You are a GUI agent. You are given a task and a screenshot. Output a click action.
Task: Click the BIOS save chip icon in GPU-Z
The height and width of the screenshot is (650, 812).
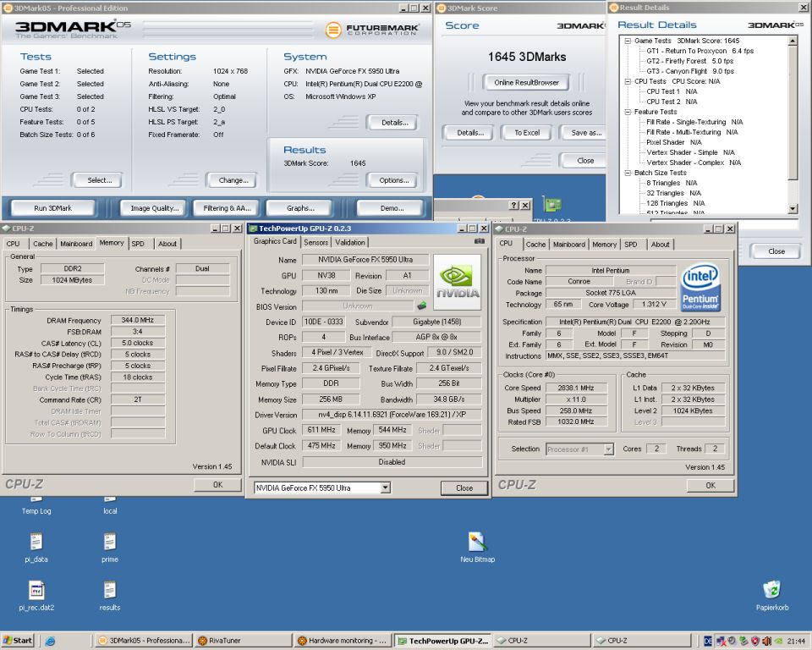coord(422,306)
